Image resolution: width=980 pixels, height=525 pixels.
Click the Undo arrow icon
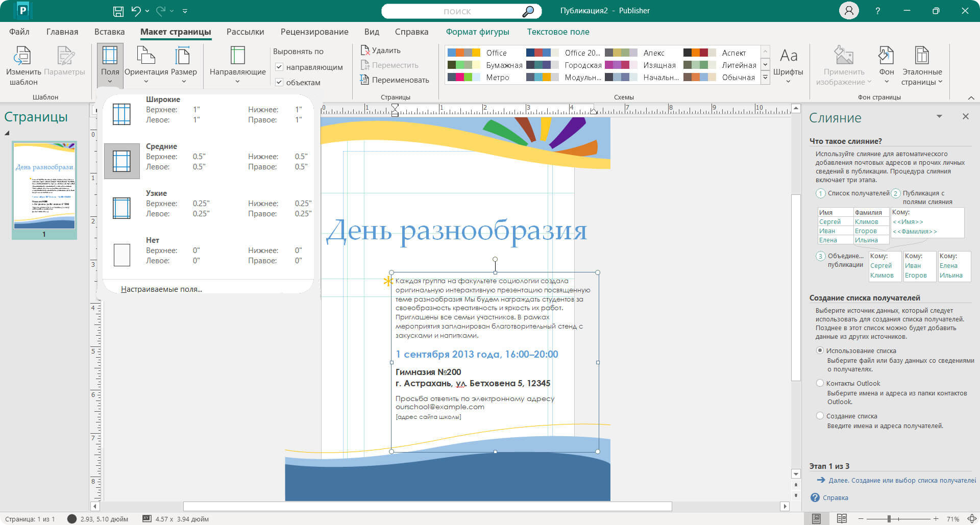coord(135,11)
